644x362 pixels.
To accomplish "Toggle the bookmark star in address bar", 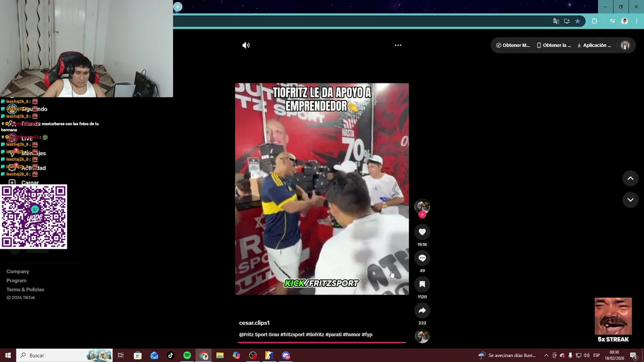I will [578, 21].
